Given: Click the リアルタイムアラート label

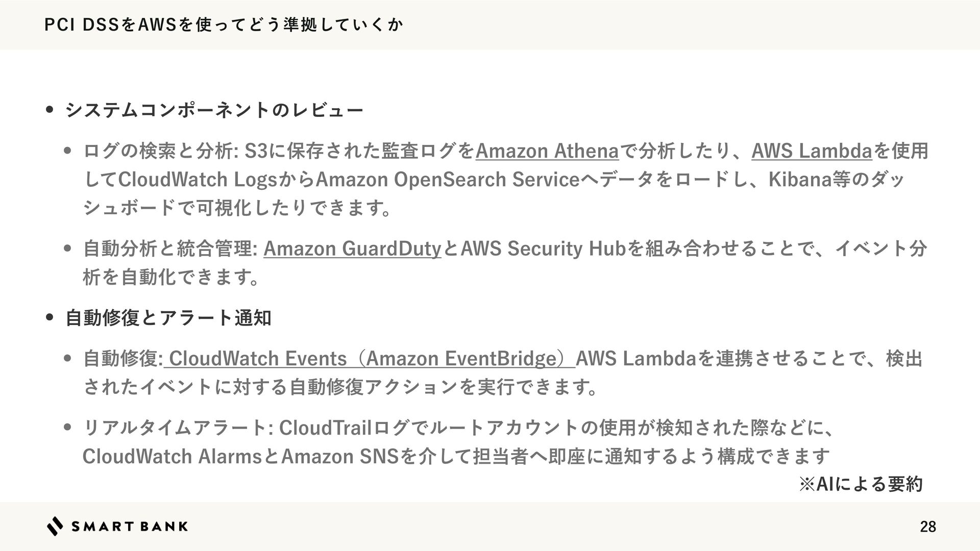Looking at the screenshot, I should [x=178, y=429].
